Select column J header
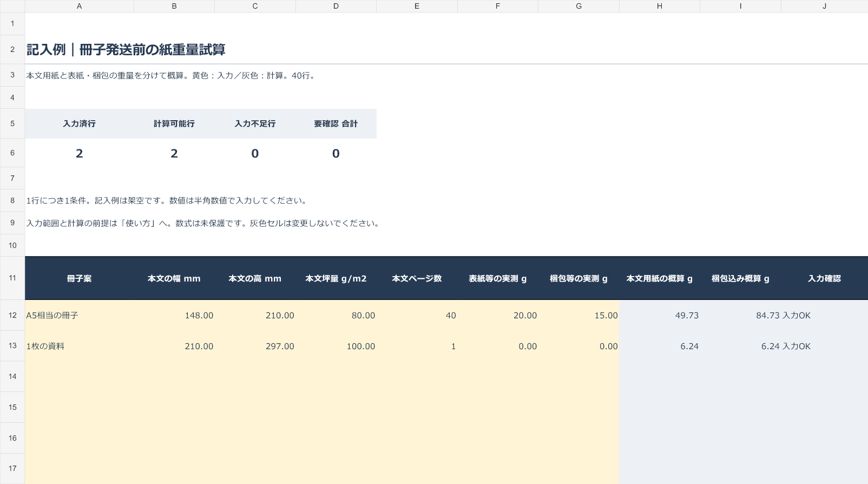This screenshot has height=484, width=868. [x=824, y=6]
